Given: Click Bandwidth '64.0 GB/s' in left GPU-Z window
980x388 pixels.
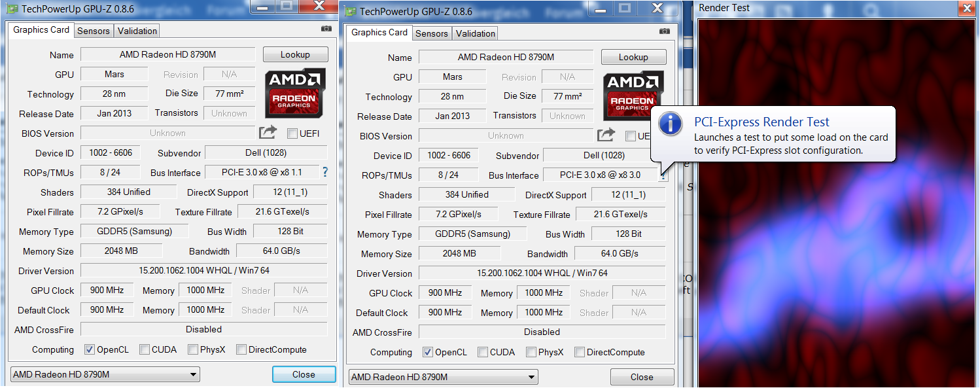Looking at the screenshot, I should coord(282,251).
